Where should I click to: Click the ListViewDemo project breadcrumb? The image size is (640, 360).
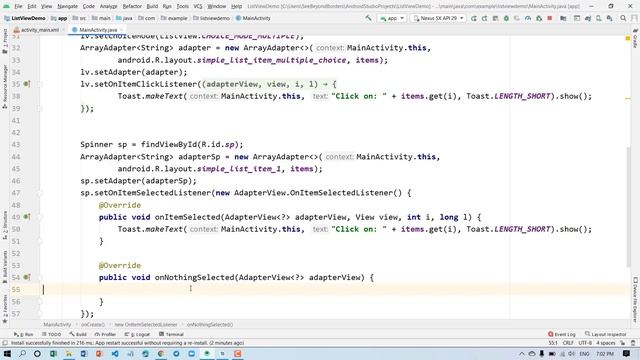[x=24, y=18]
